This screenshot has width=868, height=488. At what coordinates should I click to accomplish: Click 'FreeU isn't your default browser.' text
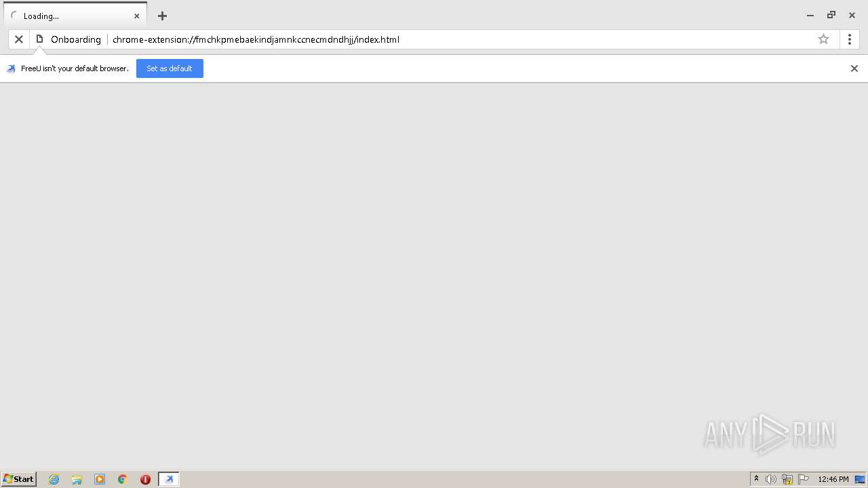tap(75, 68)
